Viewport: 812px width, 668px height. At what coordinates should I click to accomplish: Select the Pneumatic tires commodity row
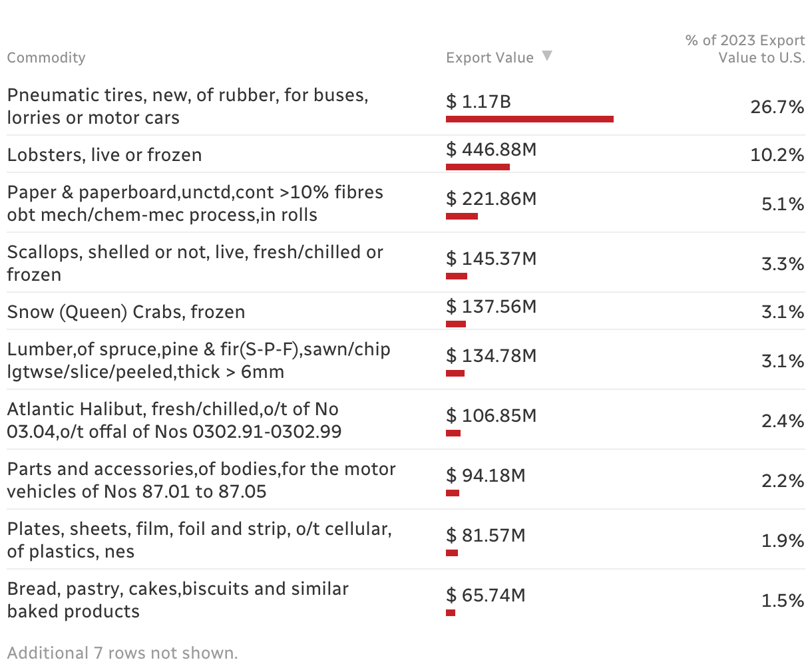pos(187,106)
